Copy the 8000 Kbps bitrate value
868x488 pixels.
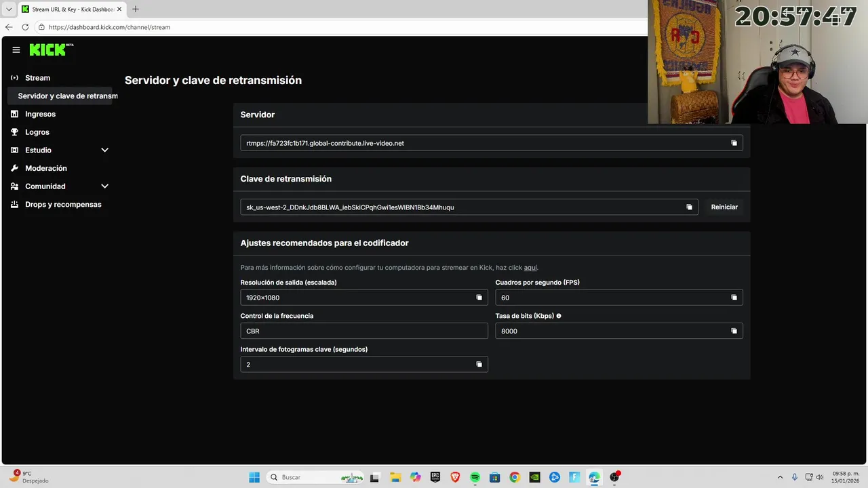734,331
